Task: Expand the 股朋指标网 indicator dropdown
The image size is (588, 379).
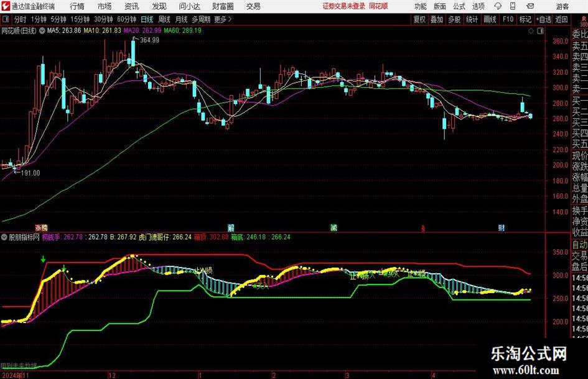Action: point(4,237)
